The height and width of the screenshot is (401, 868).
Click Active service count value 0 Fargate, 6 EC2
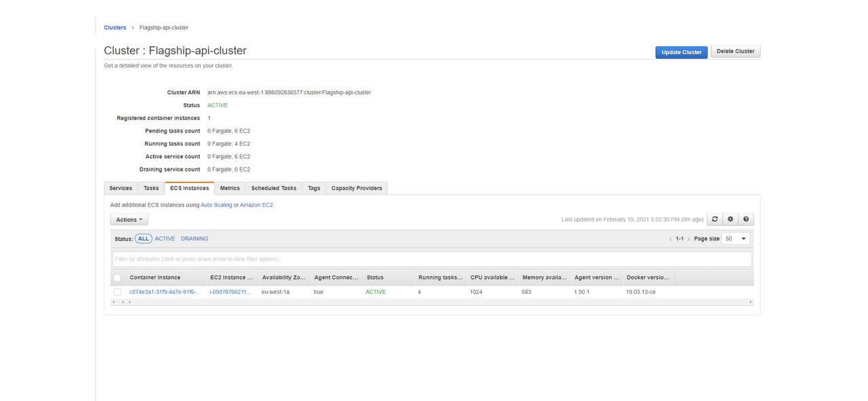point(229,157)
